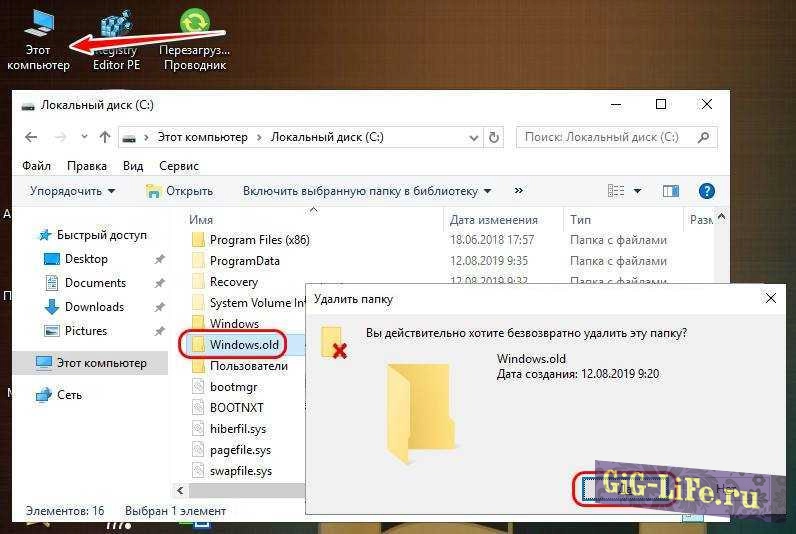Screen dimensions: 796x534
Task: Click the pin icon next to Documents
Action: (159, 283)
